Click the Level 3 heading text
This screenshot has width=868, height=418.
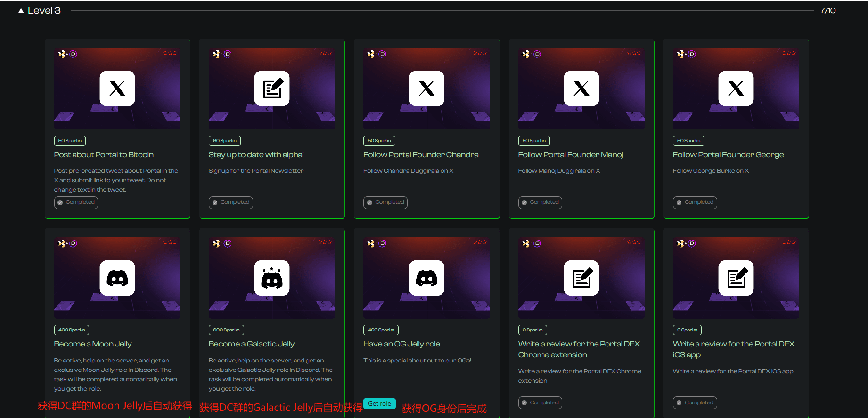(44, 10)
